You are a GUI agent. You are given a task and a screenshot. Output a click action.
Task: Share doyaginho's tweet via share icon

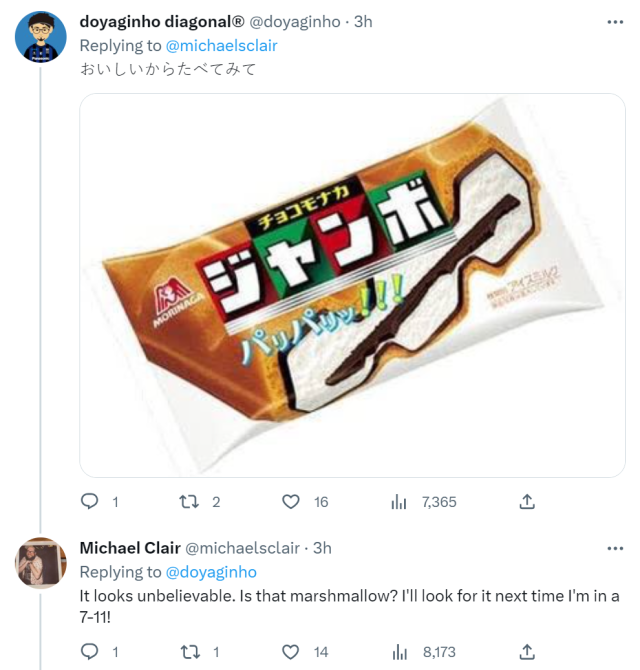click(x=527, y=502)
